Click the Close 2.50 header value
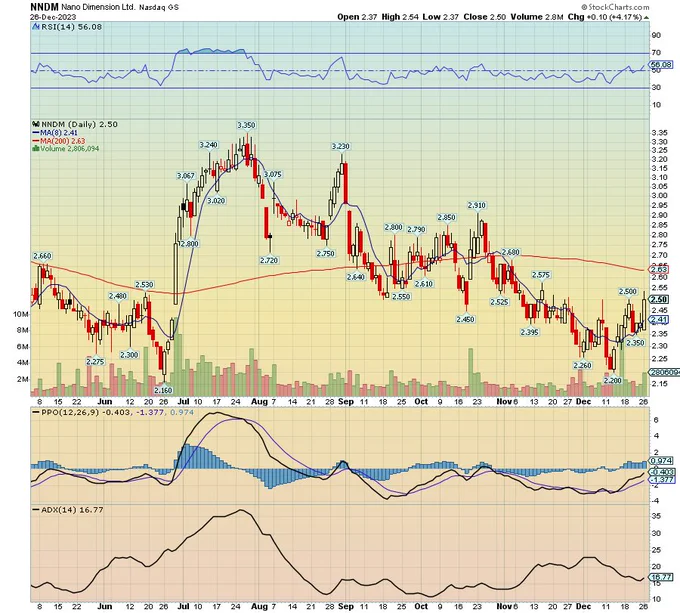 (484, 17)
